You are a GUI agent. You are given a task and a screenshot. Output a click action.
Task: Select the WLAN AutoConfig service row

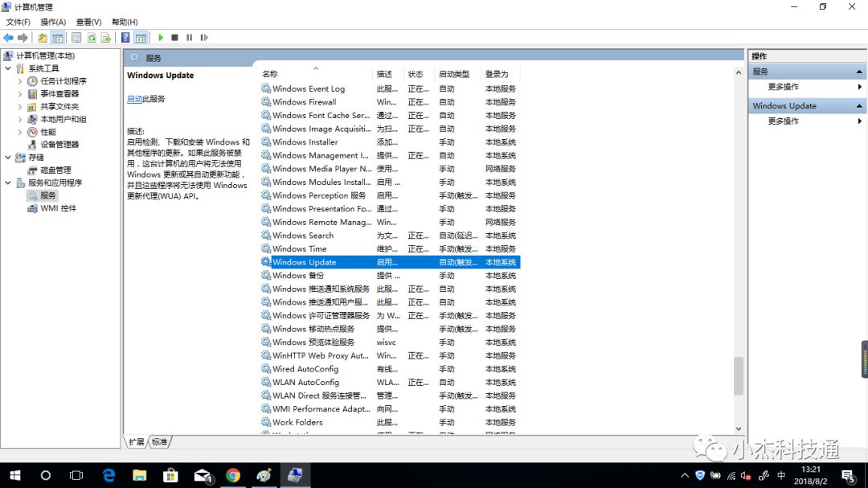pyautogui.click(x=390, y=382)
